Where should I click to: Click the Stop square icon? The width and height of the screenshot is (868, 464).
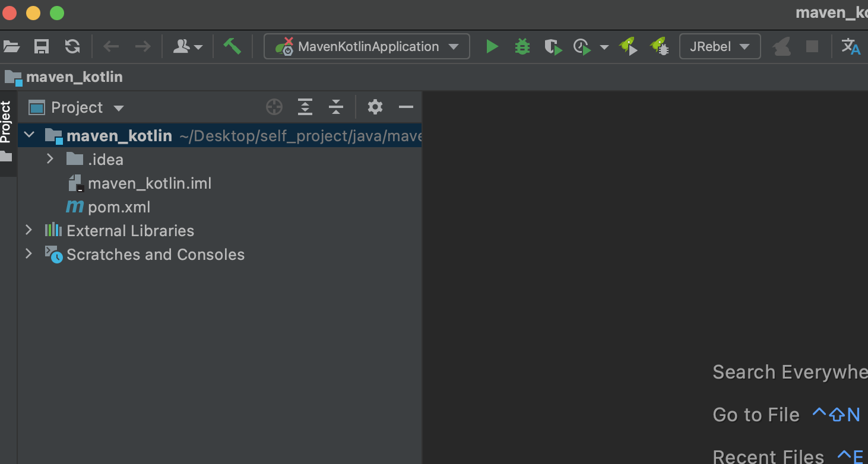812,47
